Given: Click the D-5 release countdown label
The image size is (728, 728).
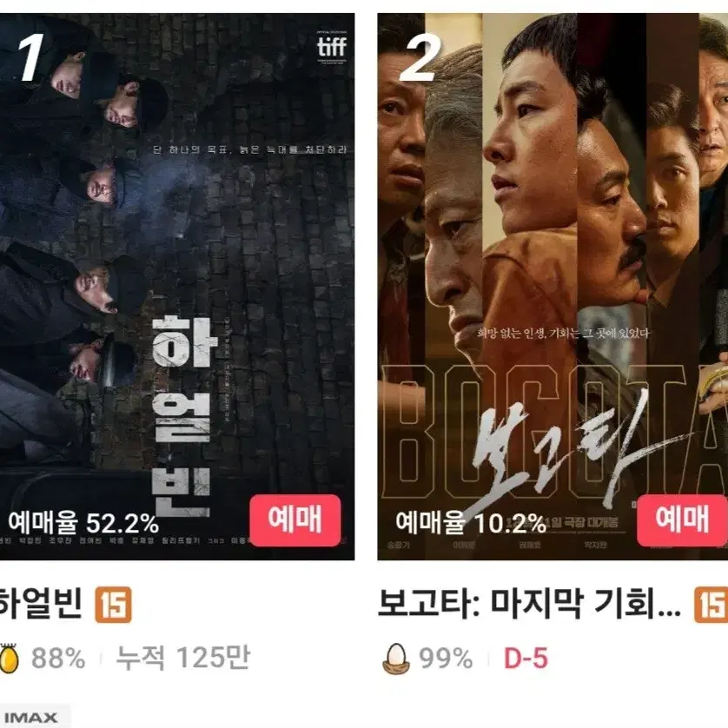Looking at the screenshot, I should pos(526,659).
